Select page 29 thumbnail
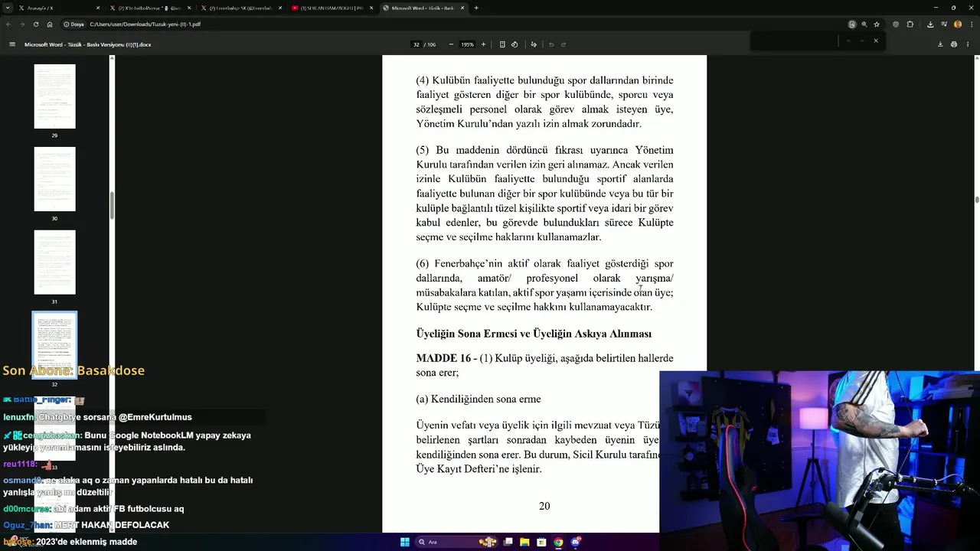 [x=54, y=96]
